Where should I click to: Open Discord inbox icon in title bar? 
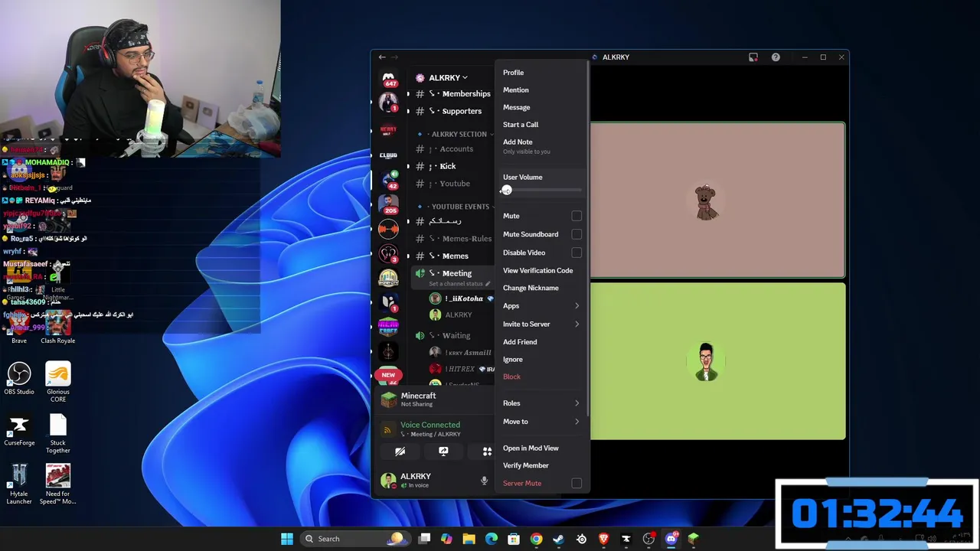[x=753, y=57]
